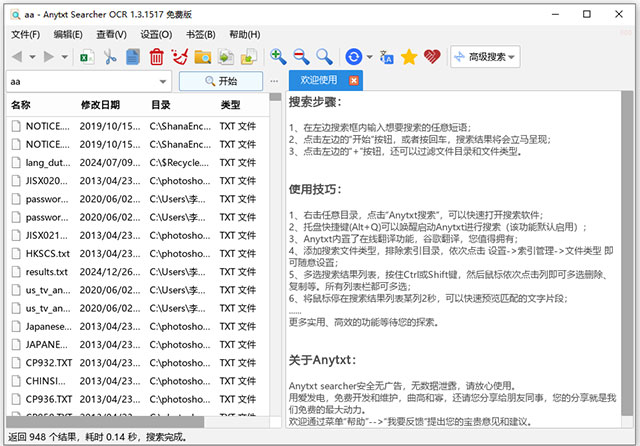Expand the forward history dropdown arrow
Image resolution: width=640 pixels, height=446 pixels.
click(x=64, y=57)
